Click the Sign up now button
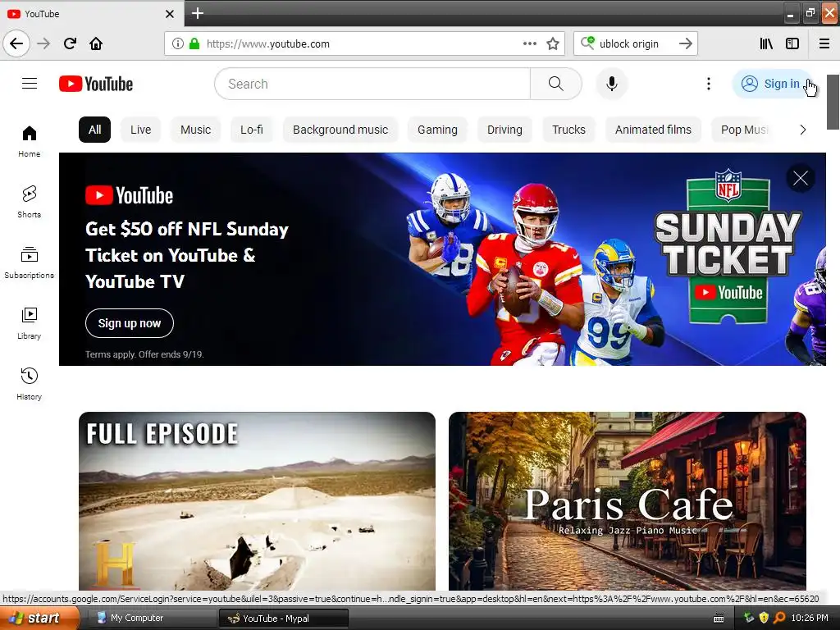 [129, 323]
